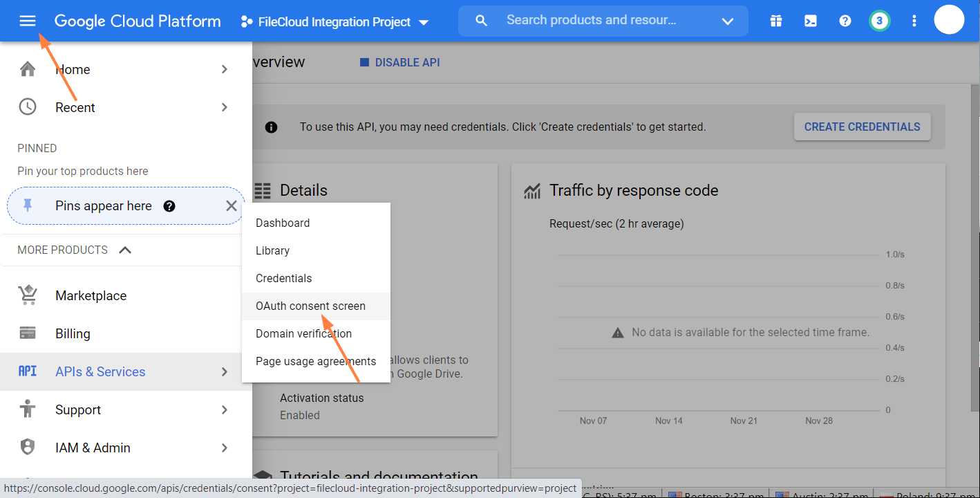Open the Support section
Screen dimensions: 980x498
pos(77,409)
